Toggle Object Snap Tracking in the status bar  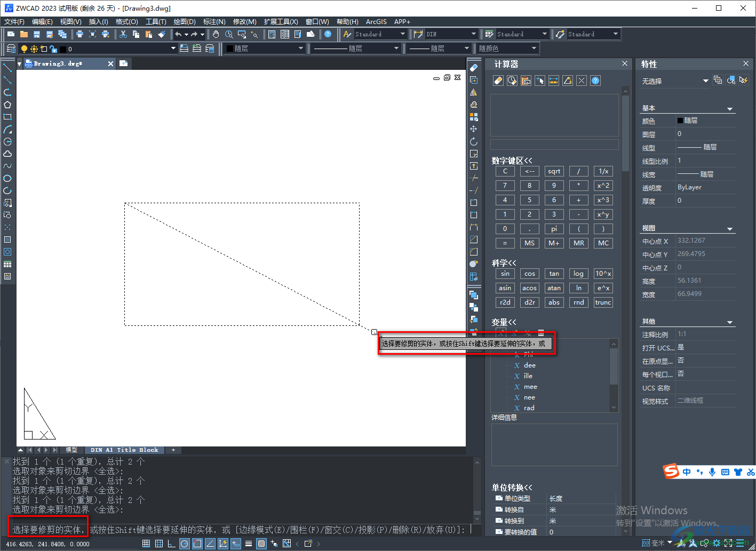[210, 544]
